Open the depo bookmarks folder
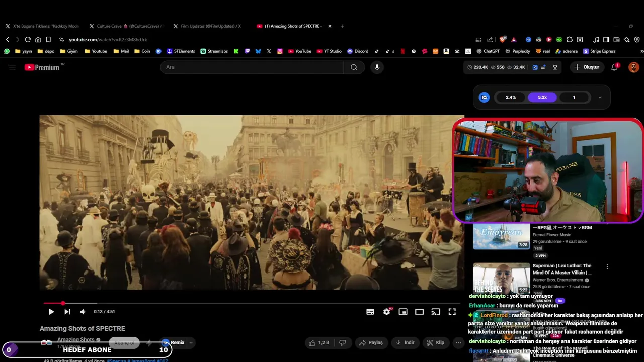644x362 pixels. pyautogui.click(x=46, y=51)
